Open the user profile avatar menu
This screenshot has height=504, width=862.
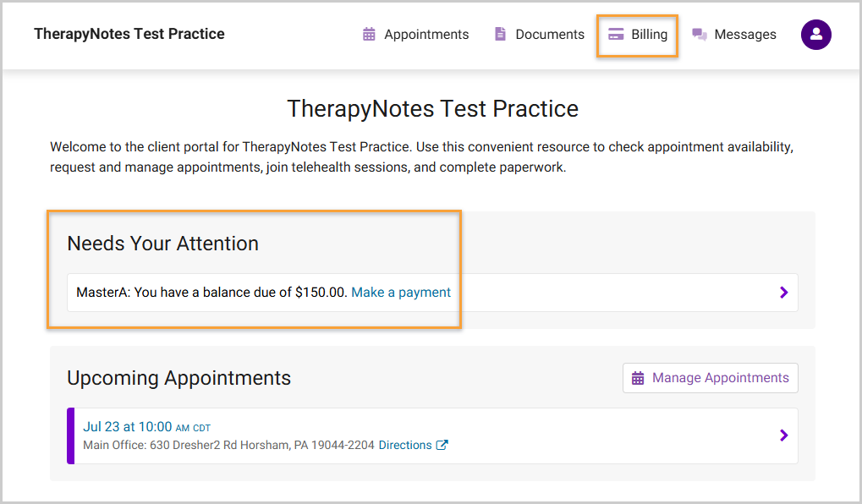point(816,35)
